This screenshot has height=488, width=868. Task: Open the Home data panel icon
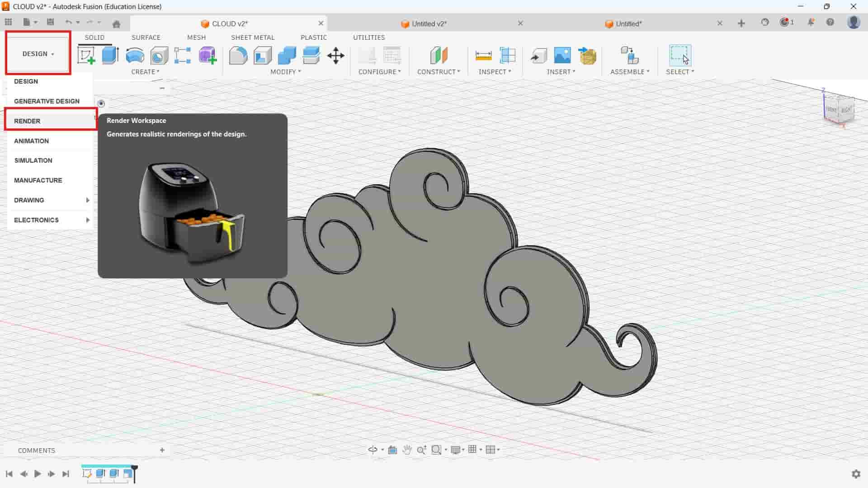(x=116, y=24)
